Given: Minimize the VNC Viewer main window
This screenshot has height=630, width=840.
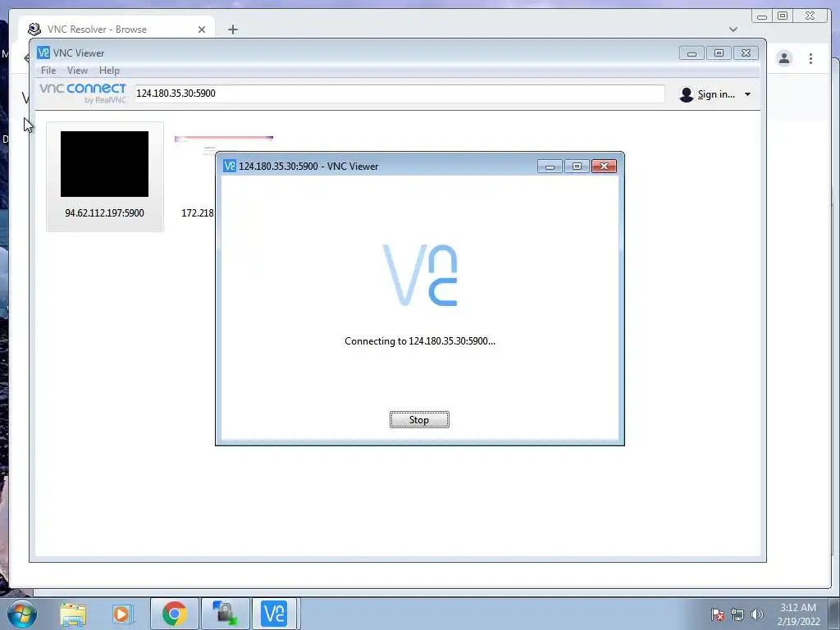Looking at the screenshot, I should (x=692, y=52).
